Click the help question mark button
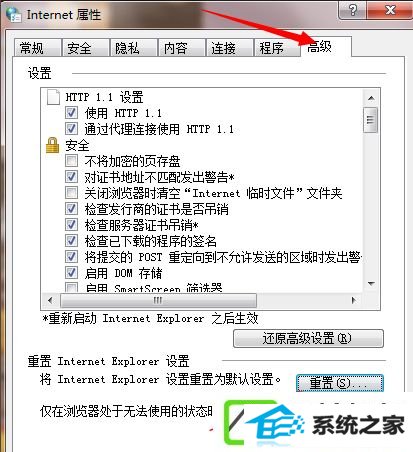 tap(353, 10)
